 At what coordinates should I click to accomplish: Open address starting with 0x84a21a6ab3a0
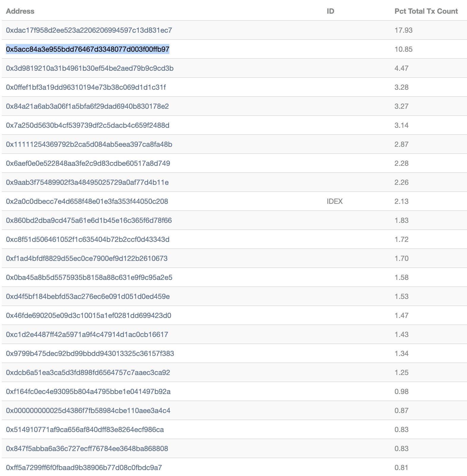87,106
